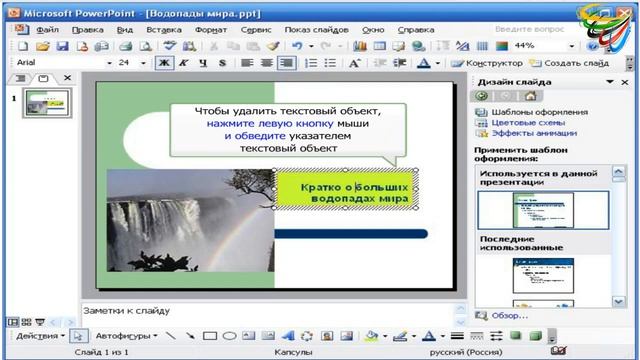This screenshot has height=360, width=640.
Task: Open the Формат menu
Action: pos(211,30)
